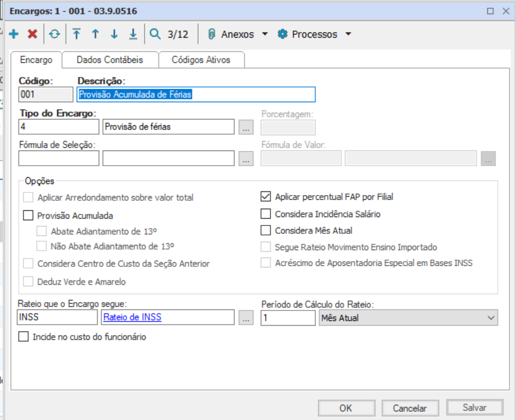Viewport: 516px width, 420px height.
Task: Confirm with the OK button
Action: click(x=346, y=408)
